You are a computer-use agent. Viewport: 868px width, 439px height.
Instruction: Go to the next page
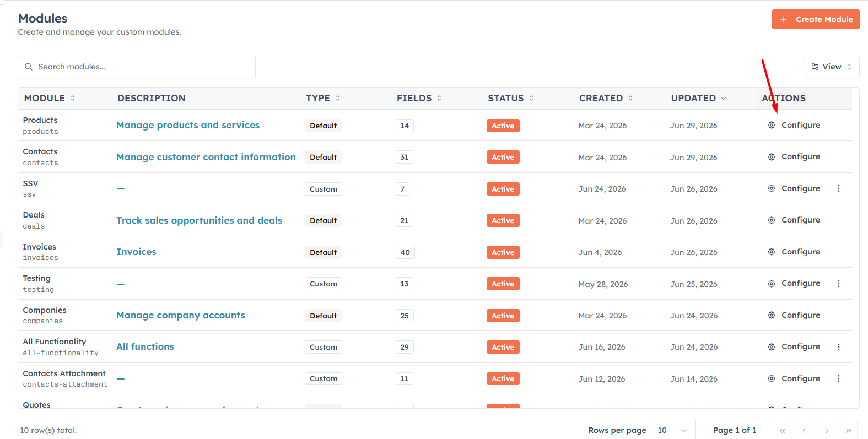pyautogui.click(x=827, y=430)
